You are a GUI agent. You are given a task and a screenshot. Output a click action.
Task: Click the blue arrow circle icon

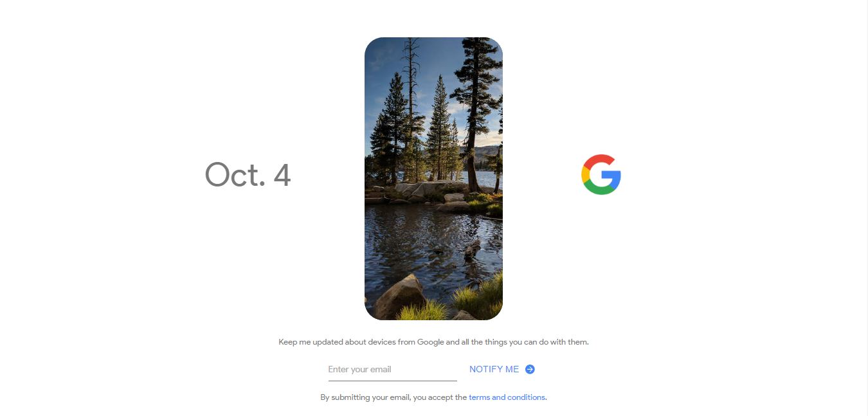(x=530, y=369)
